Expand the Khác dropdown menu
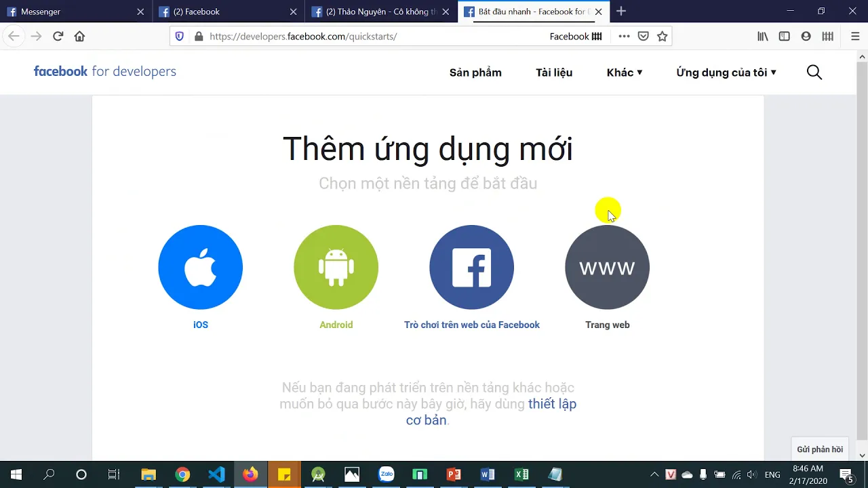This screenshot has height=488, width=868. point(625,73)
